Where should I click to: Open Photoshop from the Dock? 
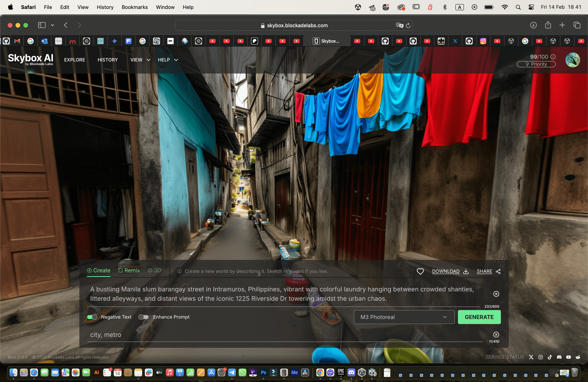coord(263,372)
